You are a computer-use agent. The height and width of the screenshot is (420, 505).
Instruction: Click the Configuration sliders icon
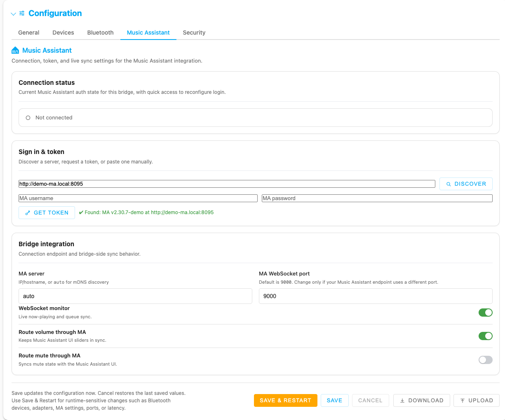coord(22,14)
